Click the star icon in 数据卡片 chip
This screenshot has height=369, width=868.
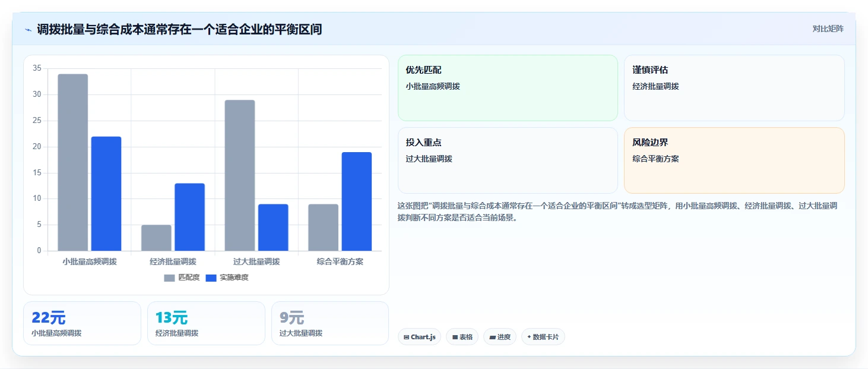(x=529, y=337)
